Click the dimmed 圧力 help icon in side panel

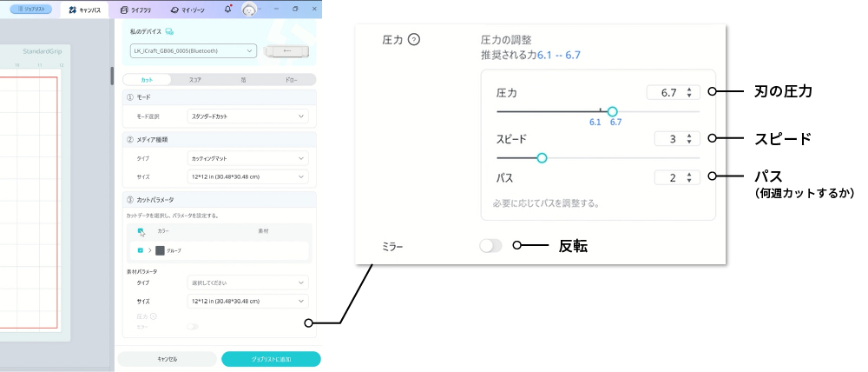154,316
